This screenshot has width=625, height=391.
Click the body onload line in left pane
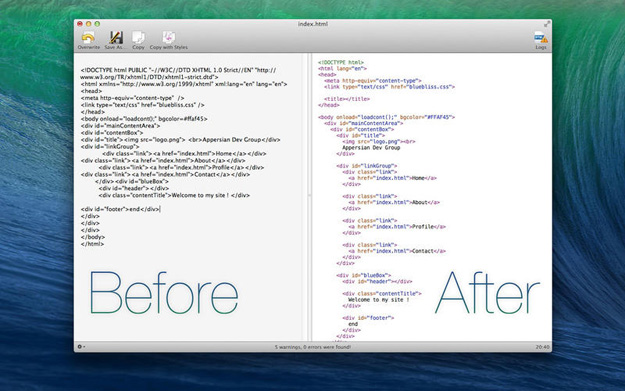coord(144,119)
